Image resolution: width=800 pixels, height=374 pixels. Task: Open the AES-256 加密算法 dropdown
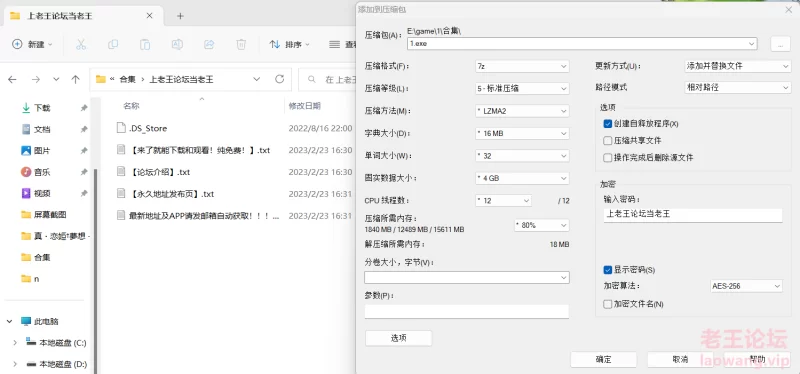point(746,286)
